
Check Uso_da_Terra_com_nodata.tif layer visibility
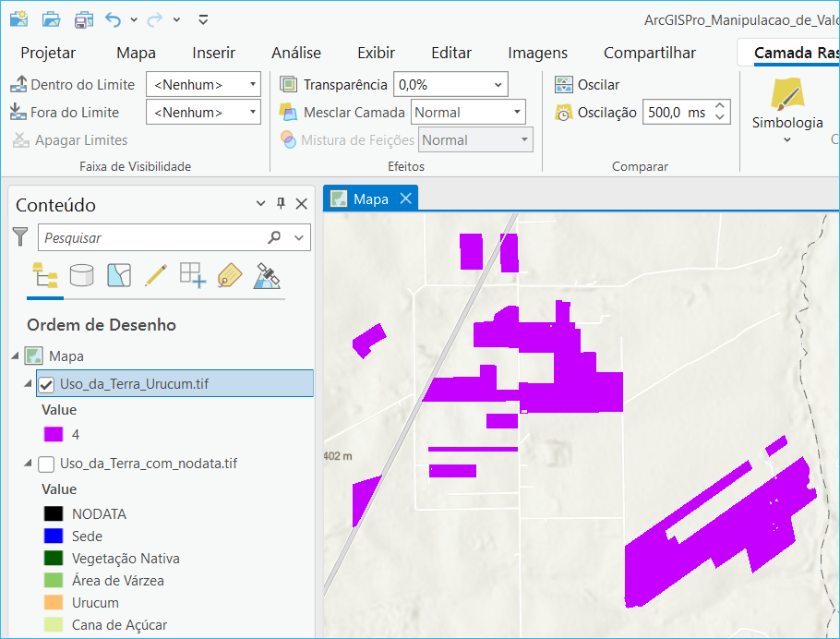[46, 464]
